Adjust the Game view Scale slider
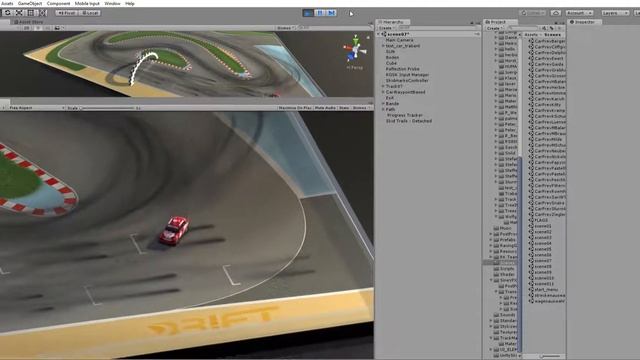The height and width of the screenshot is (360, 640). pyautogui.click(x=107, y=108)
